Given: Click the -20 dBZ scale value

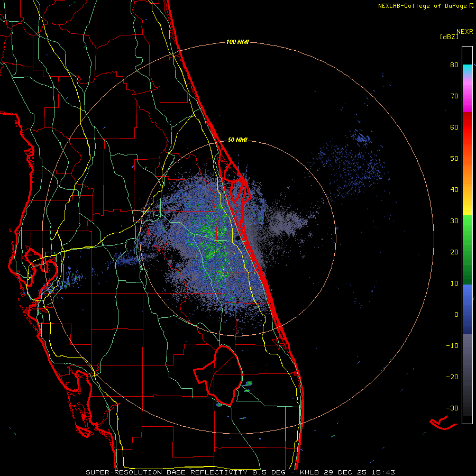Looking at the screenshot, I should pyautogui.click(x=452, y=377).
